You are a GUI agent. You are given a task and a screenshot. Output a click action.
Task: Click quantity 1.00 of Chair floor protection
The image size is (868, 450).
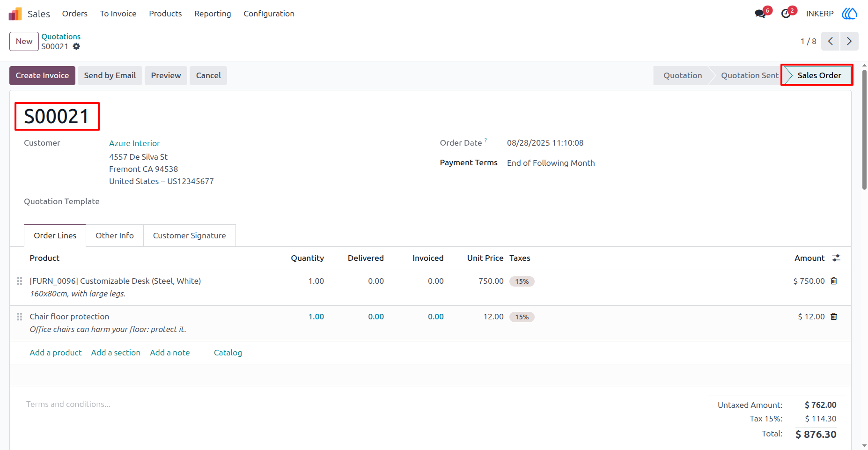316,317
